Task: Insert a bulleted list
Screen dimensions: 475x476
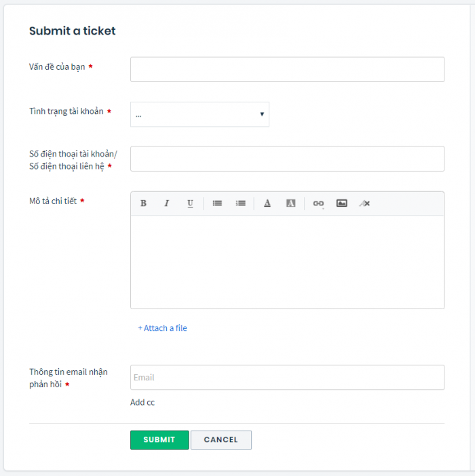Action: tap(217, 203)
